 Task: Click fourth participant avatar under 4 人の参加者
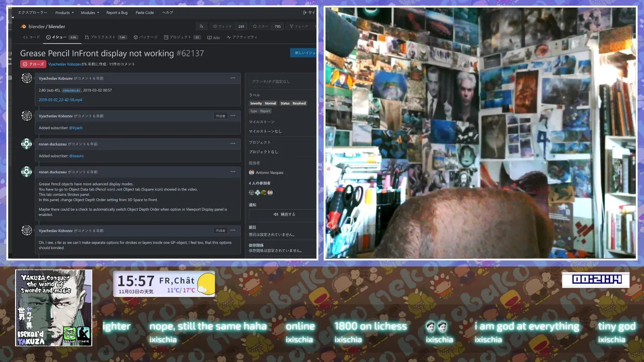(270, 193)
